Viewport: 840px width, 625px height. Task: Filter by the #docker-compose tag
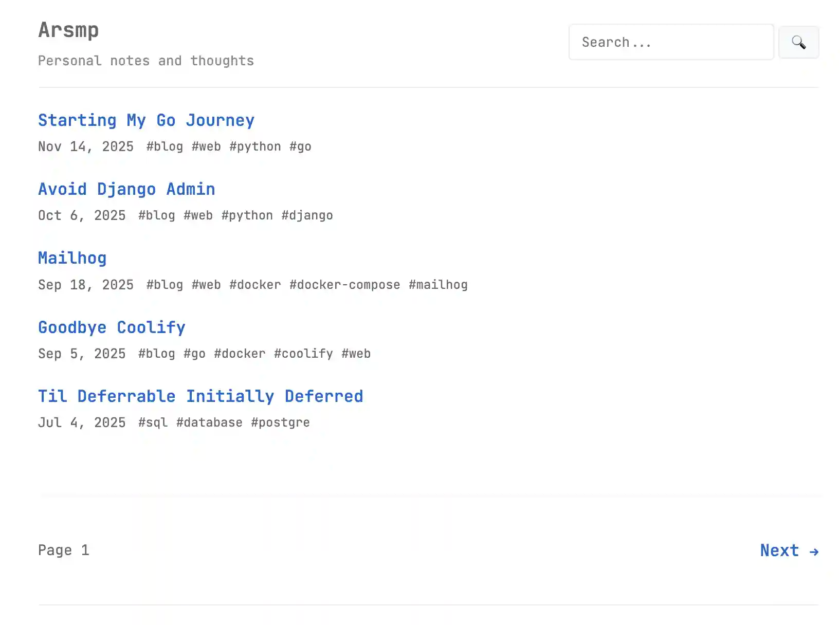tap(344, 285)
